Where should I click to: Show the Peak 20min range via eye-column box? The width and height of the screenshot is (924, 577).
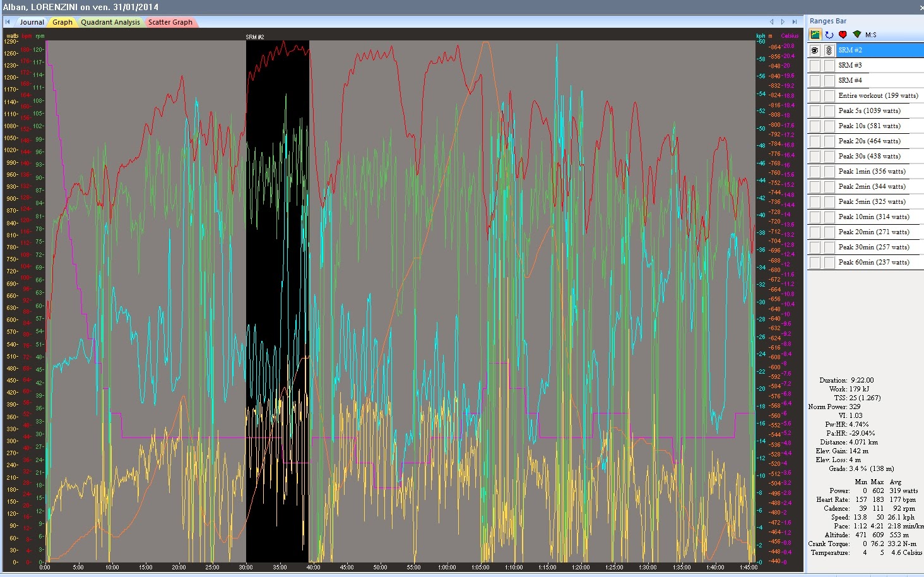point(815,232)
